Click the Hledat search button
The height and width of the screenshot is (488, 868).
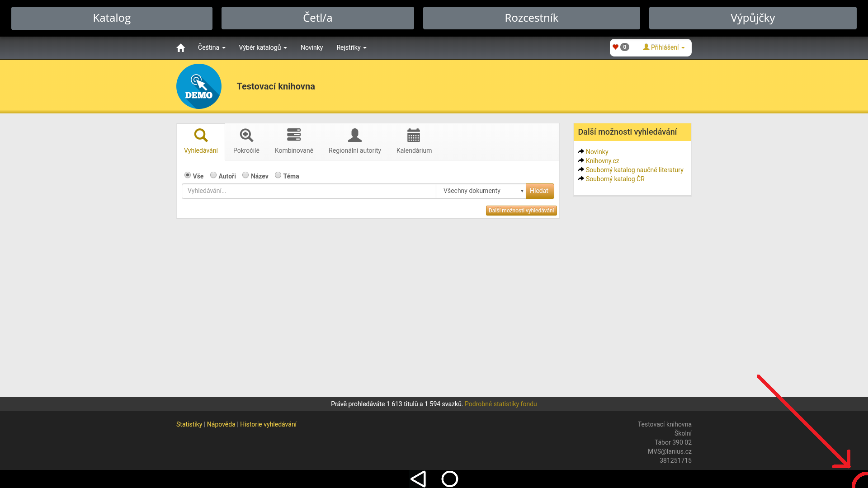point(539,191)
